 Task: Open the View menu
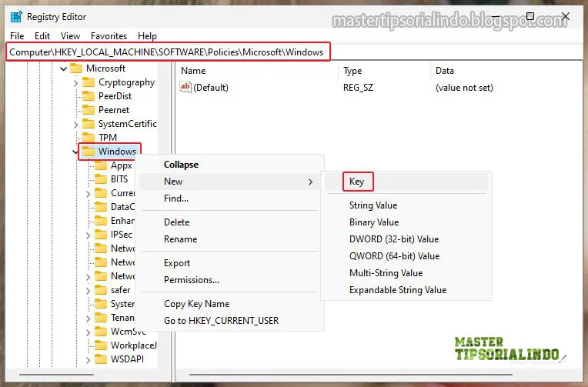tap(70, 36)
